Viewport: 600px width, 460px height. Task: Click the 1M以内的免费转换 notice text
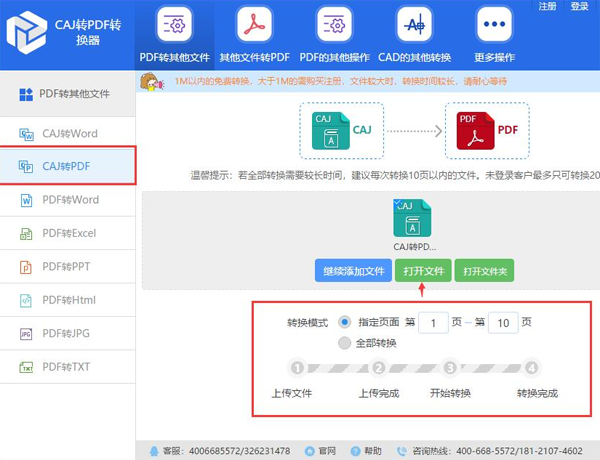pyautogui.click(x=341, y=81)
